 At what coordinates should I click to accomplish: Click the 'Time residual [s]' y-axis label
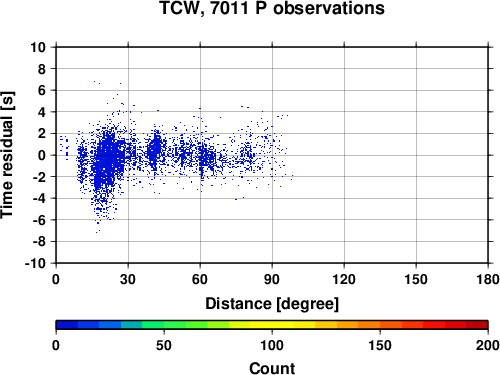coord(7,155)
